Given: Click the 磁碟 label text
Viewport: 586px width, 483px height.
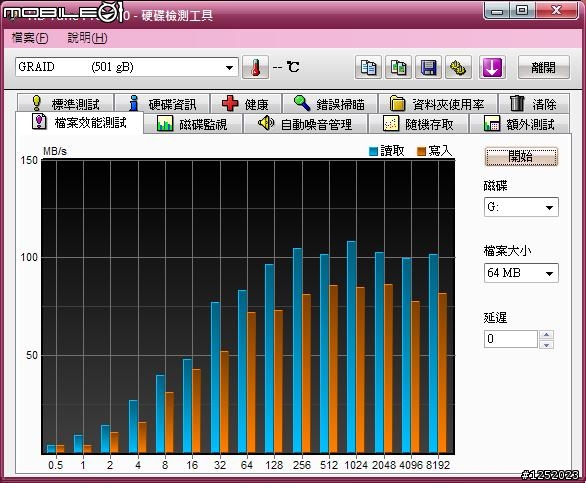Looking at the screenshot, I should pos(495,185).
